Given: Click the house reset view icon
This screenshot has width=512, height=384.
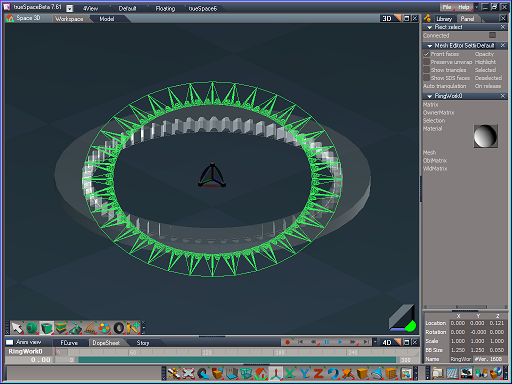Looking at the screenshot, I should pyautogui.click(x=261, y=373).
